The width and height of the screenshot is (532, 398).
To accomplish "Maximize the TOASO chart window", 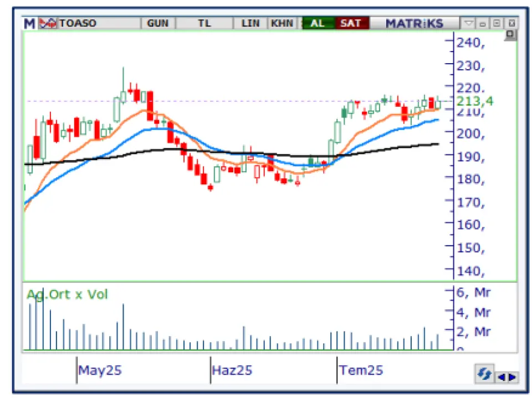I will click(497, 23).
